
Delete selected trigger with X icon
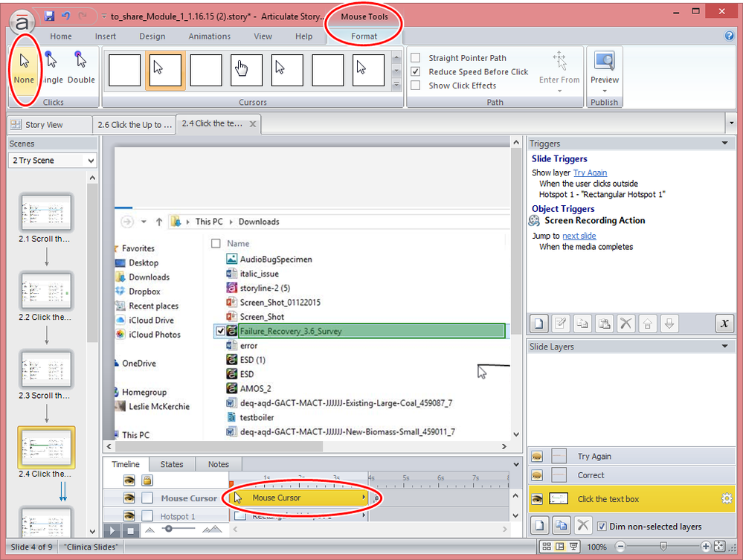(x=625, y=323)
